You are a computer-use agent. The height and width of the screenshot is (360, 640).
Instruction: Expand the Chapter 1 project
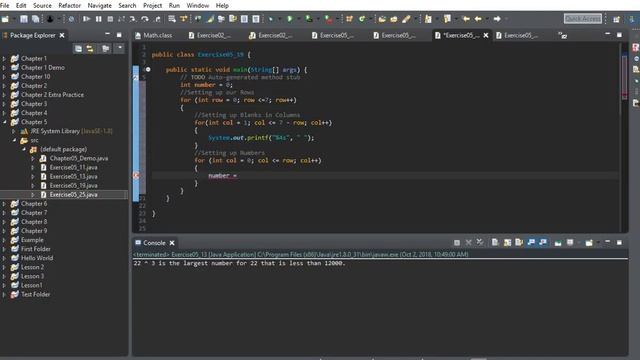tap(4, 59)
